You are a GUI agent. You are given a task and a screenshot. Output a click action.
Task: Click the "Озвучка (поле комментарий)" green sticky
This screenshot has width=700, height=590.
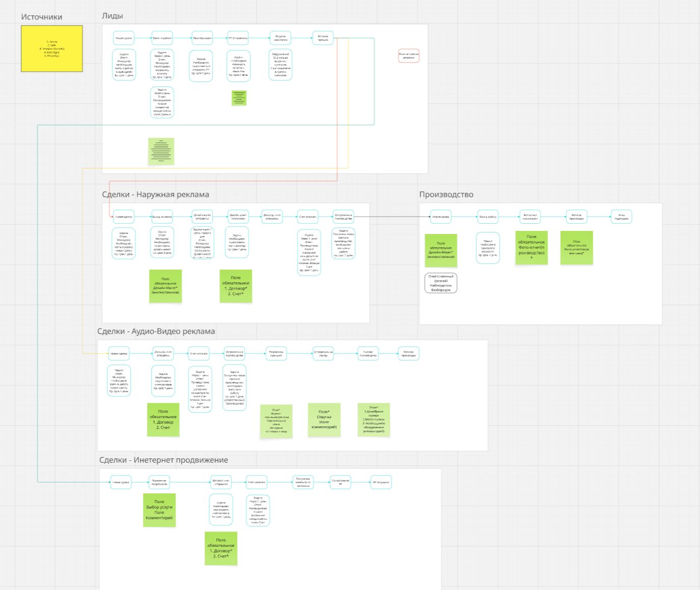(x=324, y=420)
